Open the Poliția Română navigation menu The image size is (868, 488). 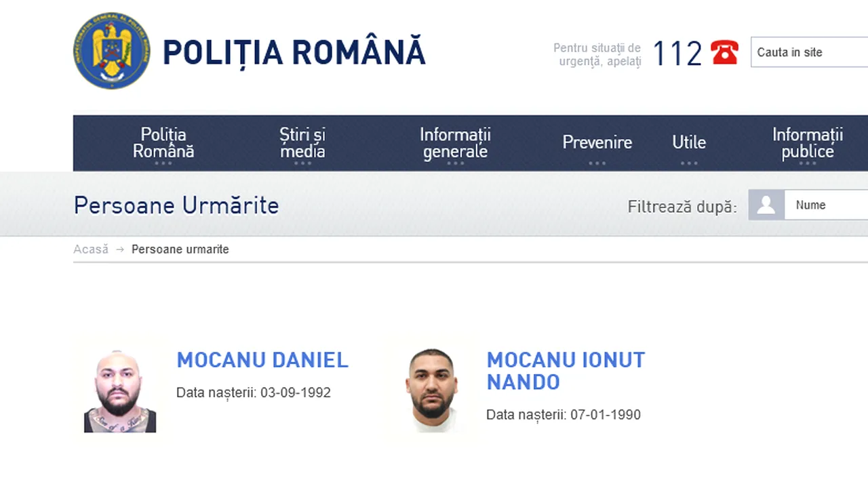pos(163,142)
